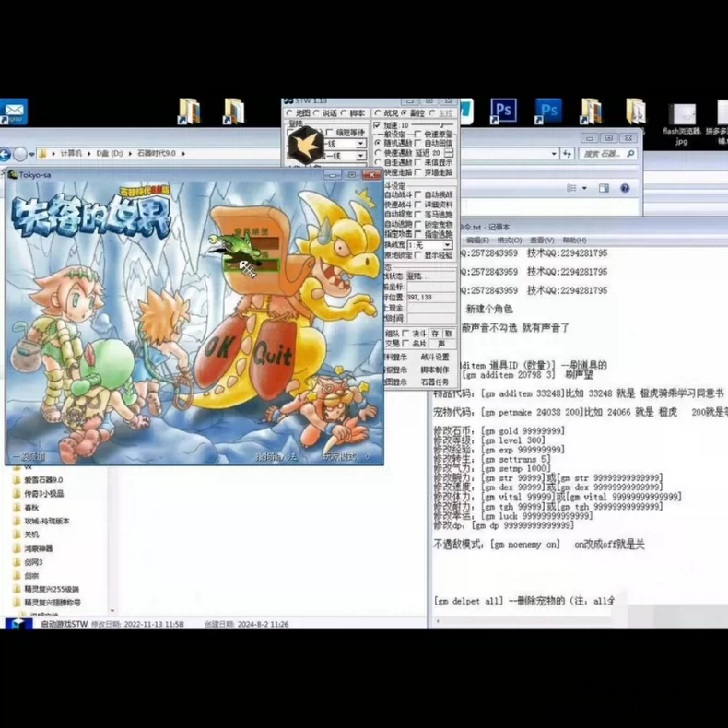Select the 快速遇敌 radio option
The image size is (728, 728).
tap(378, 153)
